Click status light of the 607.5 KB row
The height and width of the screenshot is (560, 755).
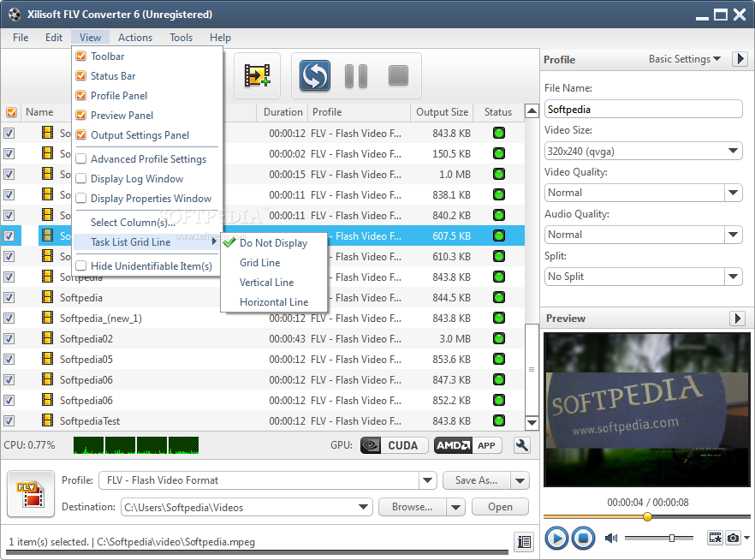click(x=499, y=235)
